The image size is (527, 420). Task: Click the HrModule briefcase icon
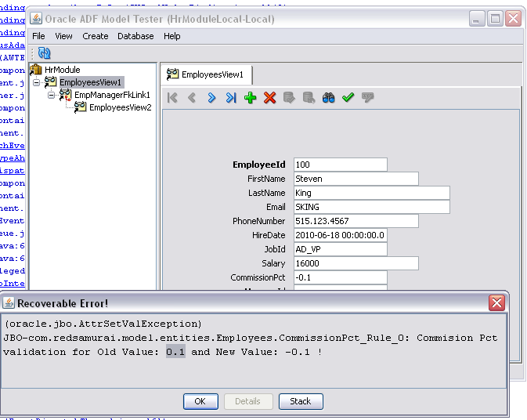(x=35, y=70)
